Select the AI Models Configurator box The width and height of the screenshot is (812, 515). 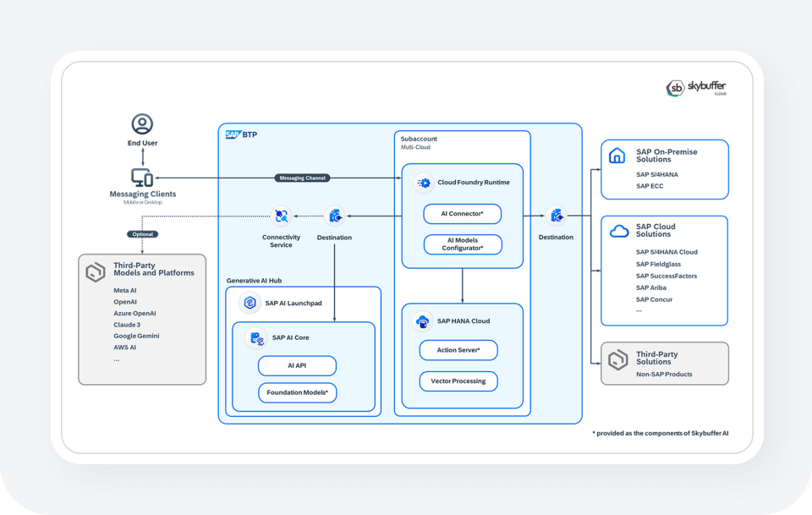point(462,244)
